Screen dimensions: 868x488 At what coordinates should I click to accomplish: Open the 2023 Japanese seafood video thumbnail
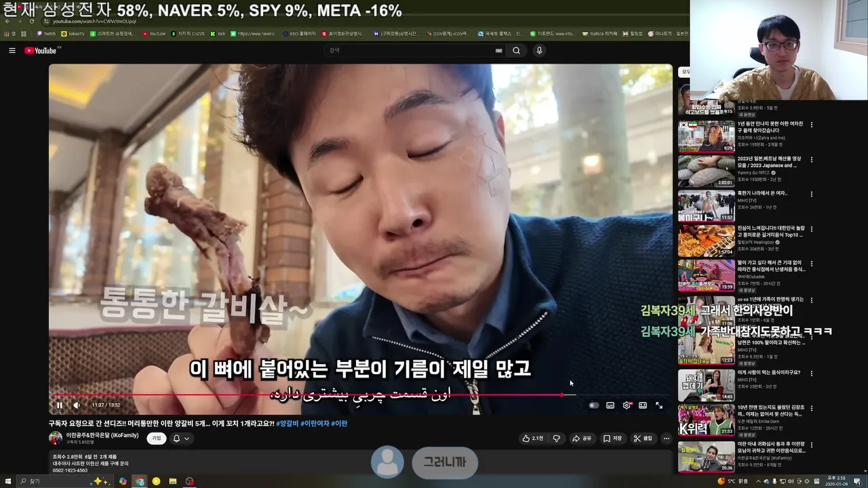(x=706, y=171)
